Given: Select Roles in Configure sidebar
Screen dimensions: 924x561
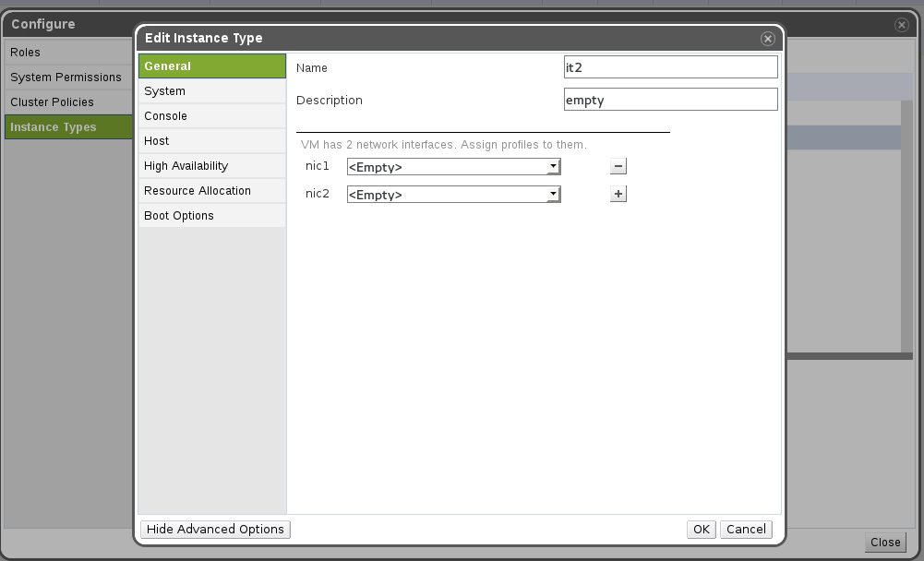Looking at the screenshot, I should 66,53.
